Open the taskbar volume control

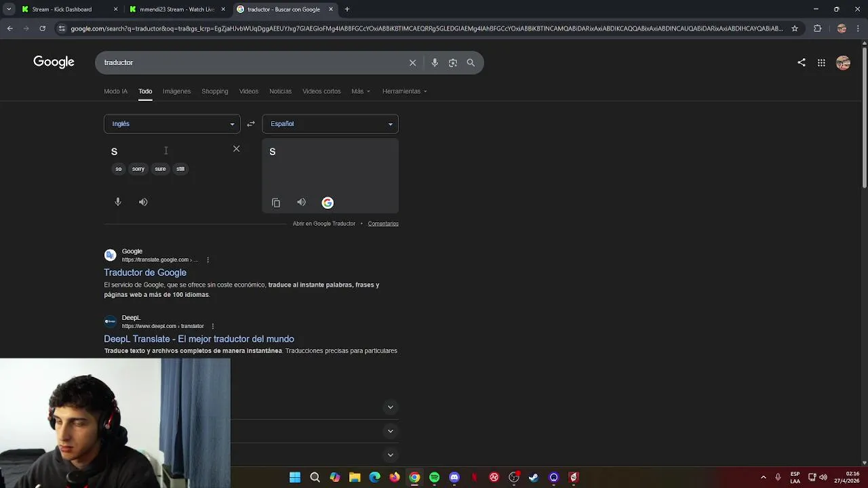(823, 477)
